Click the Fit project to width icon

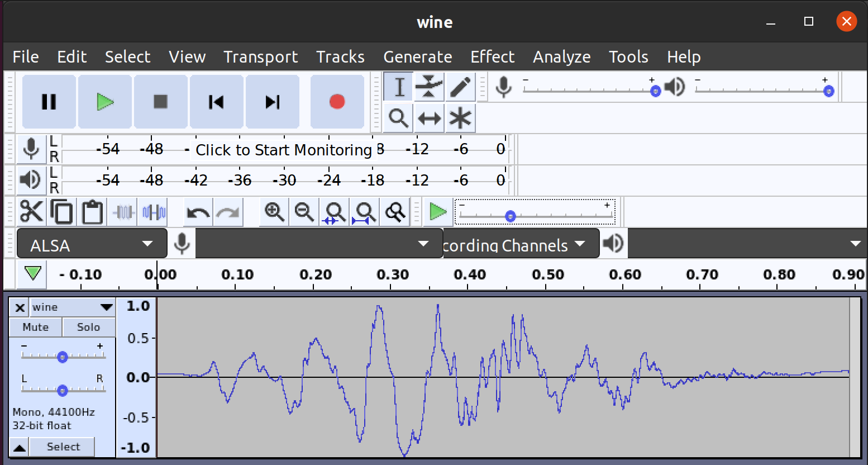pos(365,212)
